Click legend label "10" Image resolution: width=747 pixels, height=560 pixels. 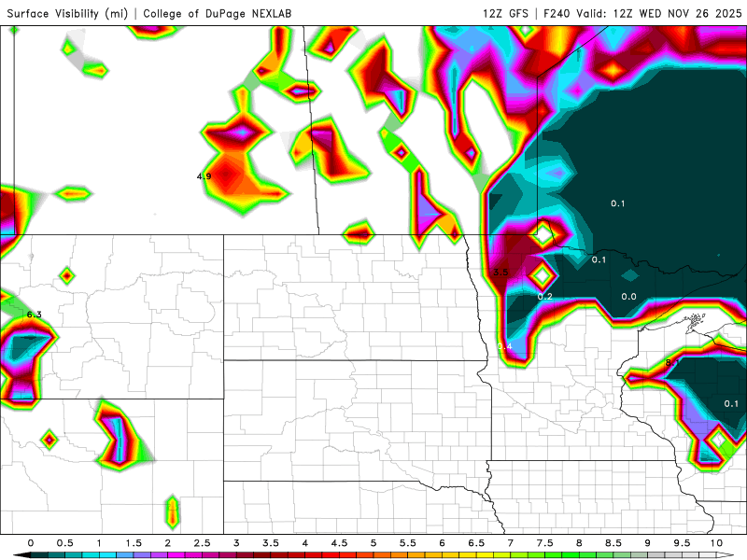[x=716, y=543]
